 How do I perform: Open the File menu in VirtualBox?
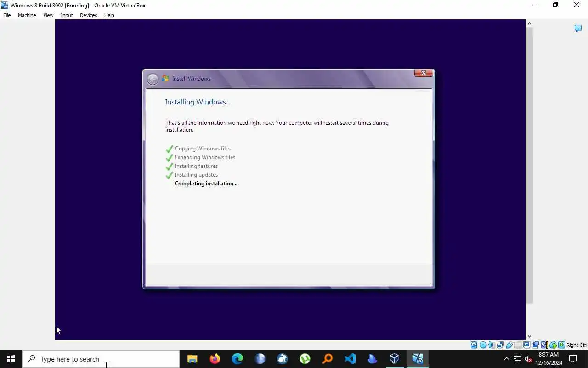click(x=7, y=15)
